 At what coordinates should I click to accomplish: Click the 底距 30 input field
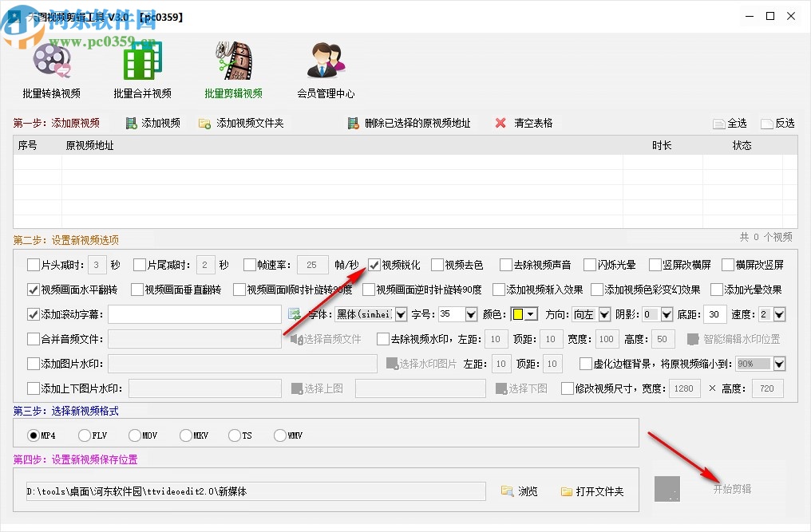coord(714,313)
